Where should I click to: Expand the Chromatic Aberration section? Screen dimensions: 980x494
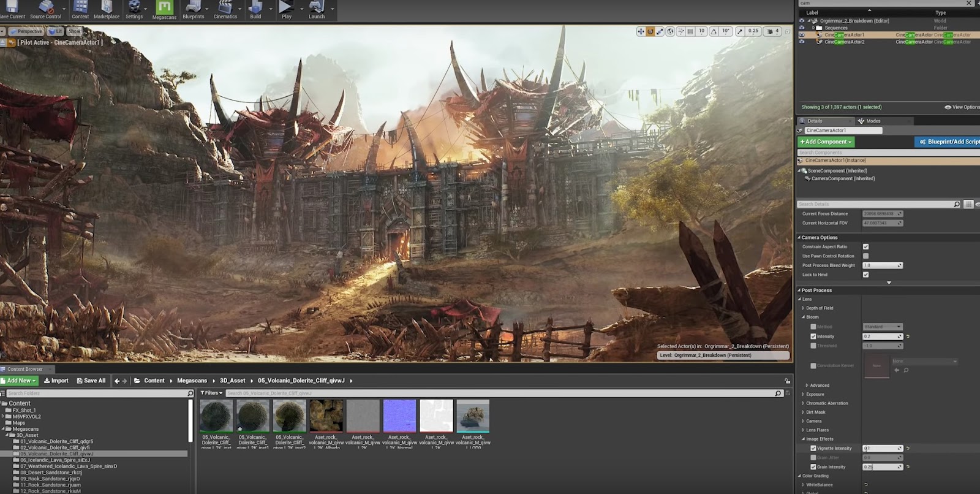803,403
